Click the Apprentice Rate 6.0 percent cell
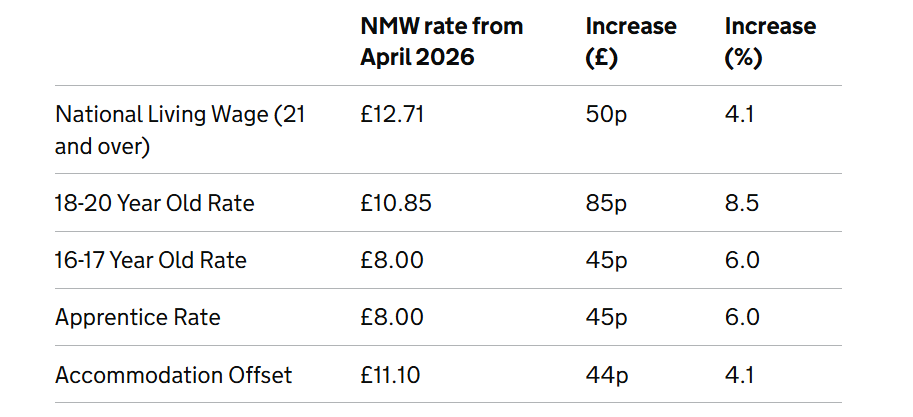 pos(742,317)
